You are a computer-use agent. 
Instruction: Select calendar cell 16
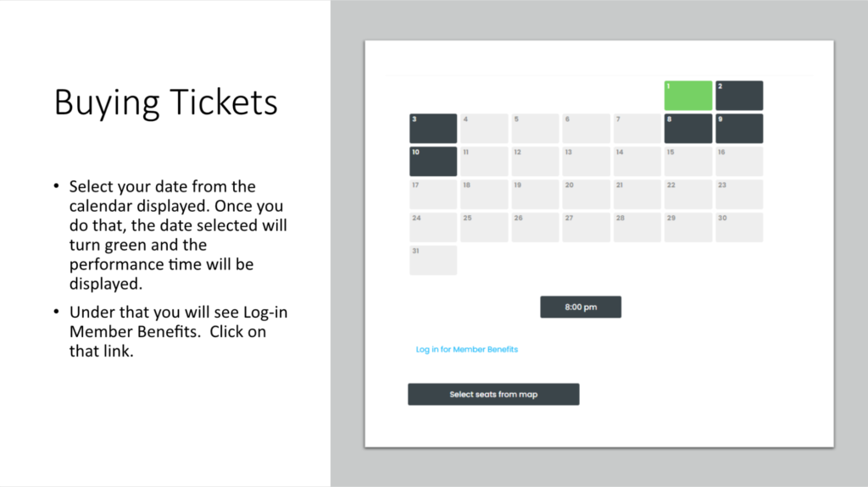pos(739,162)
